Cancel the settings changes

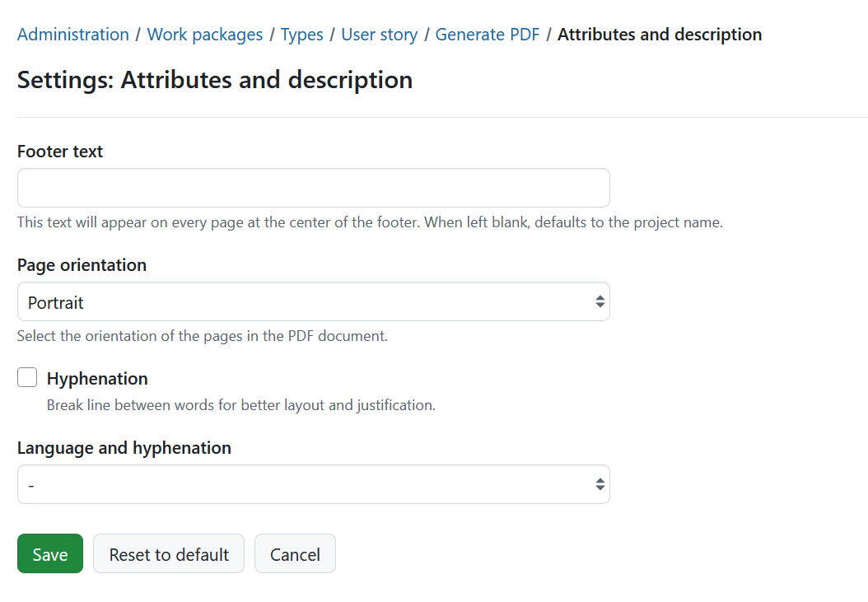tap(295, 553)
